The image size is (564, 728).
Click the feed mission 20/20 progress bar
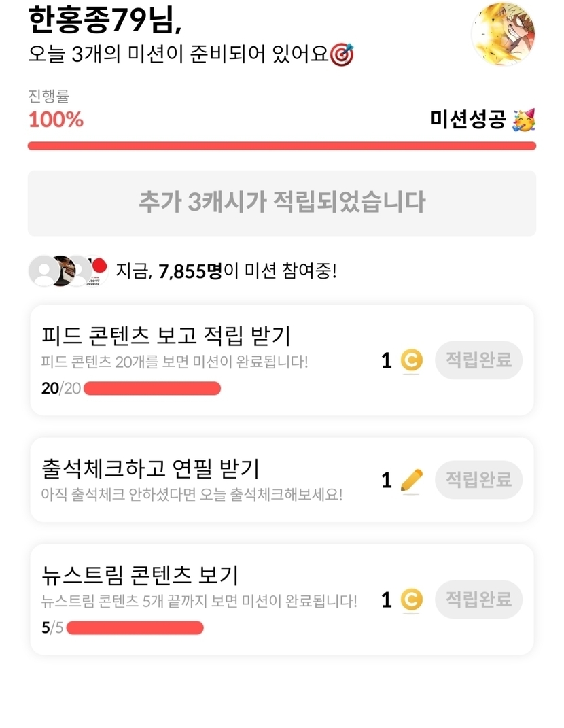152,388
